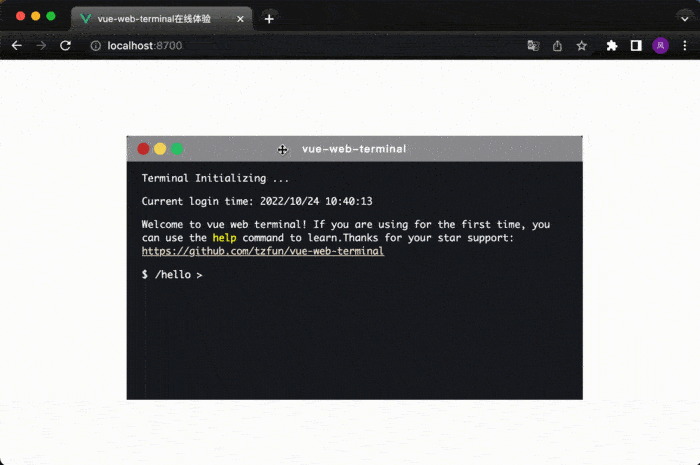700x465 pixels.
Task: Reload the localhost page
Action: pos(66,46)
